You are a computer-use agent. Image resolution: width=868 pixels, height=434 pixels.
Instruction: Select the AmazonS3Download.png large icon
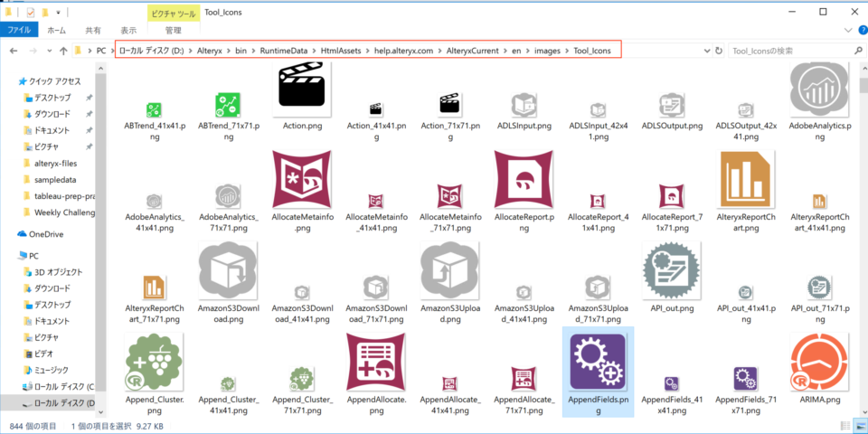(228, 269)
